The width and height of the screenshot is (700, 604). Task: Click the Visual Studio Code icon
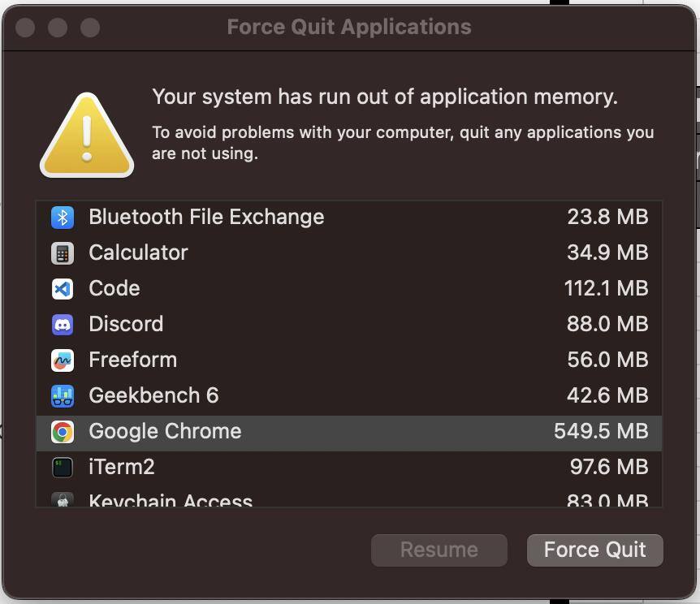(x=63, y=289)
